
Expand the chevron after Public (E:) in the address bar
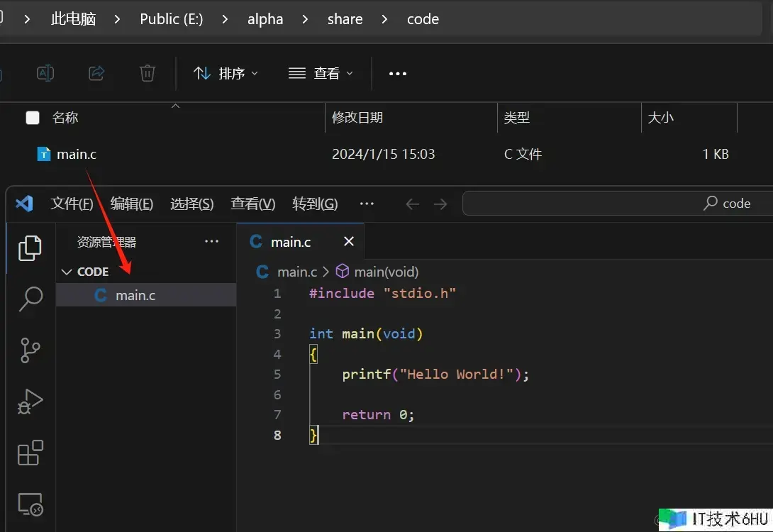tap(225, 19)
